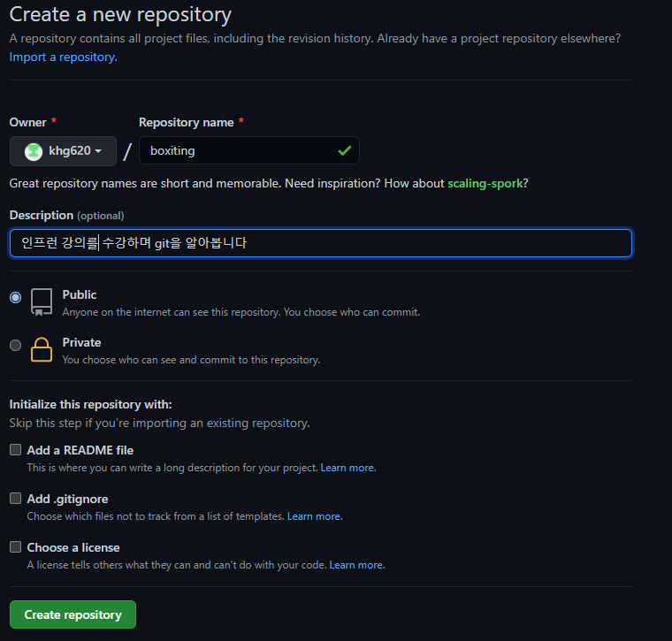Enable Choose a license checkbox
The image size is (672, 641).
[x=15, y=546]
